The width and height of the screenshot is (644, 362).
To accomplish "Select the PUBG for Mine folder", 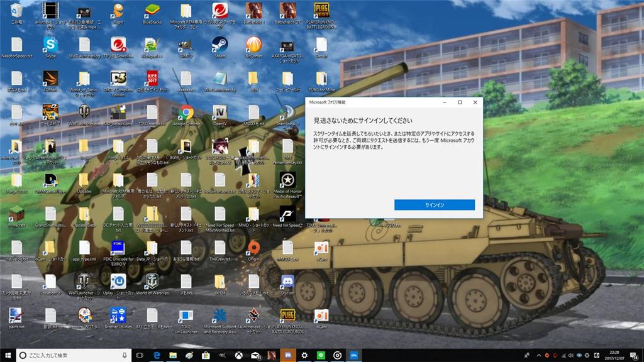I will point(321,81).
